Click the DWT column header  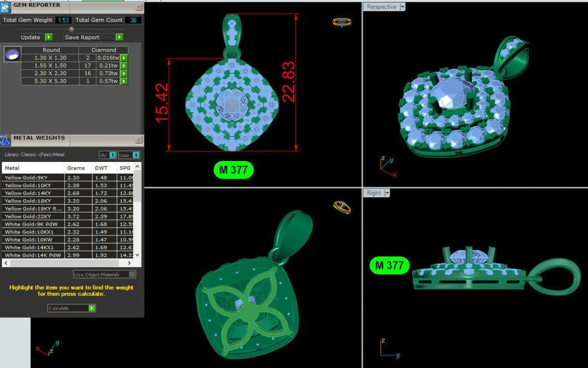(104, 168)
